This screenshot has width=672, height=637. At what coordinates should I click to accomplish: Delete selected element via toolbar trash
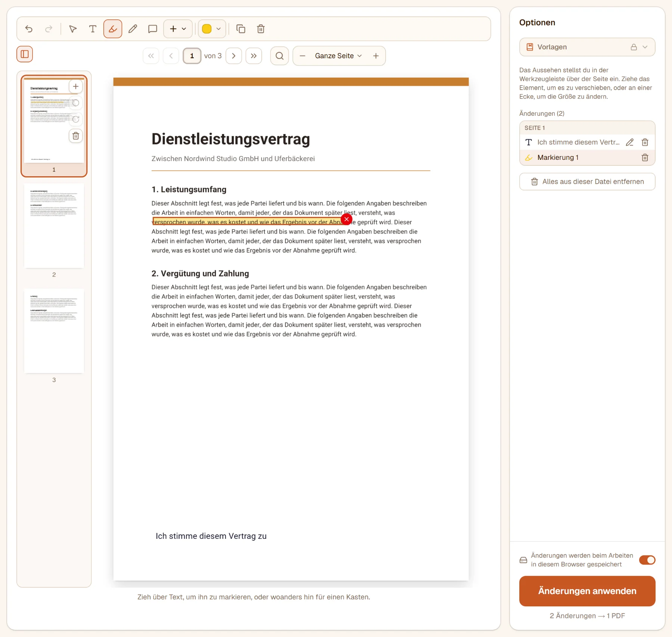click(x=261, y=29)
